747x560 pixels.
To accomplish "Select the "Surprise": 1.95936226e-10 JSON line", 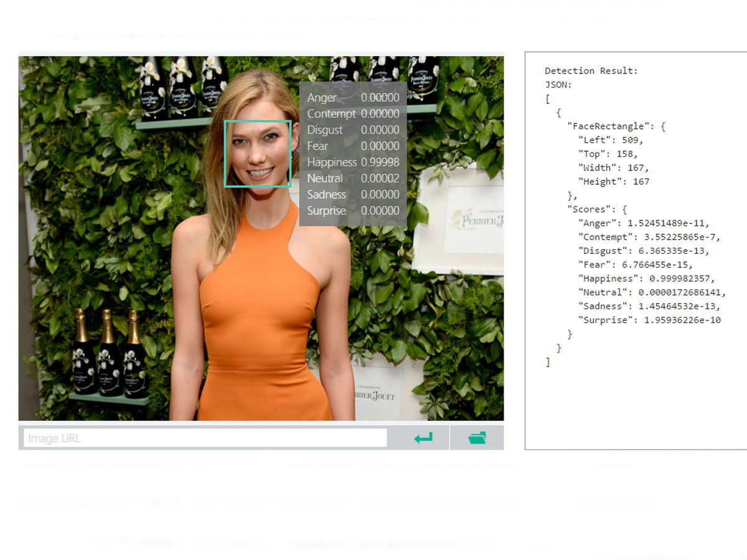I will (649, 320).
